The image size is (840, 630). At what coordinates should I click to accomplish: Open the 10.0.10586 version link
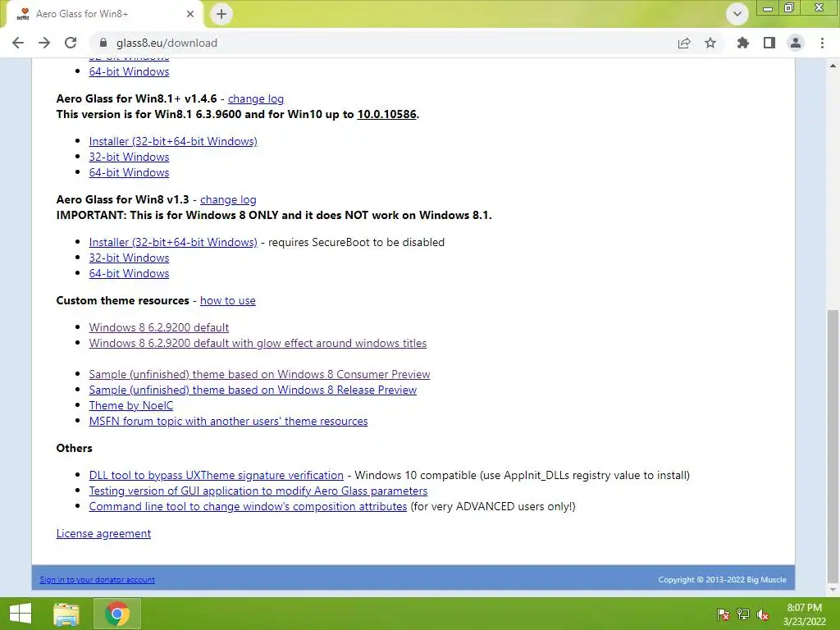tap(387, 114)
